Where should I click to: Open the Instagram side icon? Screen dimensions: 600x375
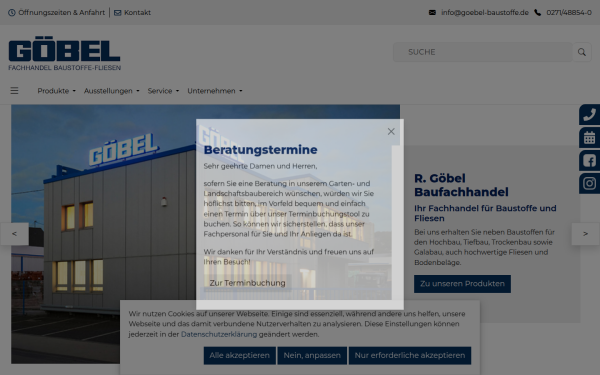tap(589, 183)
